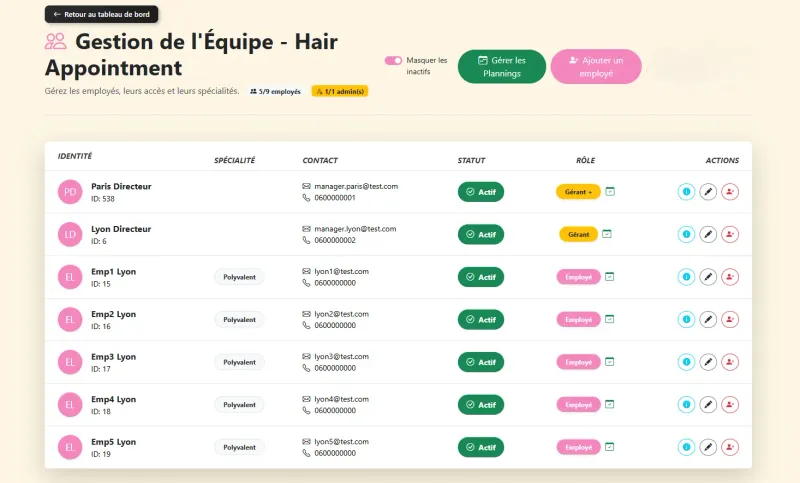Viewport: 800px width, 483px height.
Task: Click the PD avatar of Paris Directeur
Action: [x=70, y=192]
